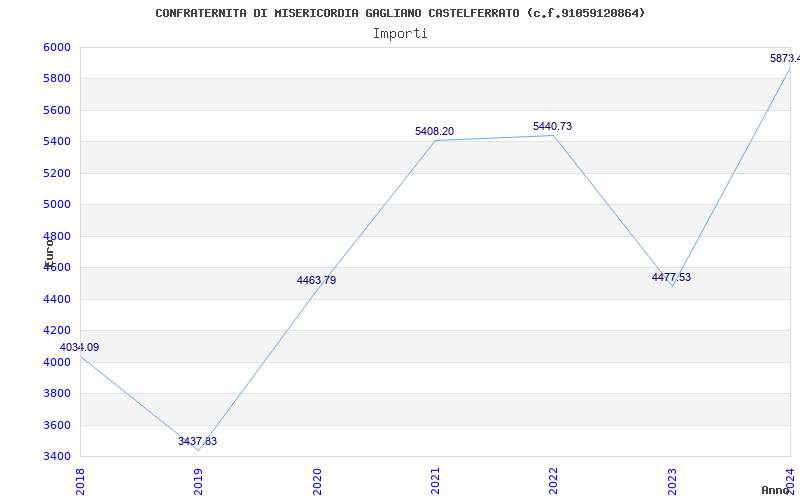The height and width of the screenshot is (500, 800).
Task: Click the data label 3437.83
Action: 197,441
